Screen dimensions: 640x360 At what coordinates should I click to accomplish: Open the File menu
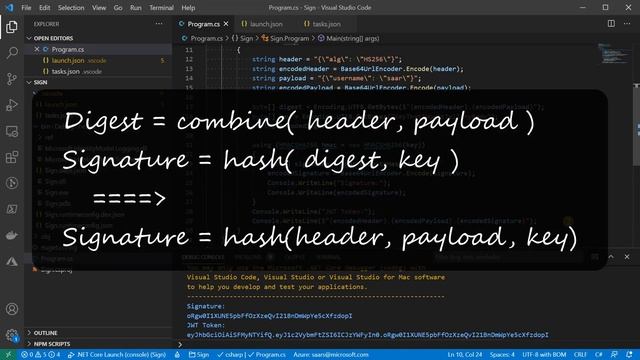26,7
